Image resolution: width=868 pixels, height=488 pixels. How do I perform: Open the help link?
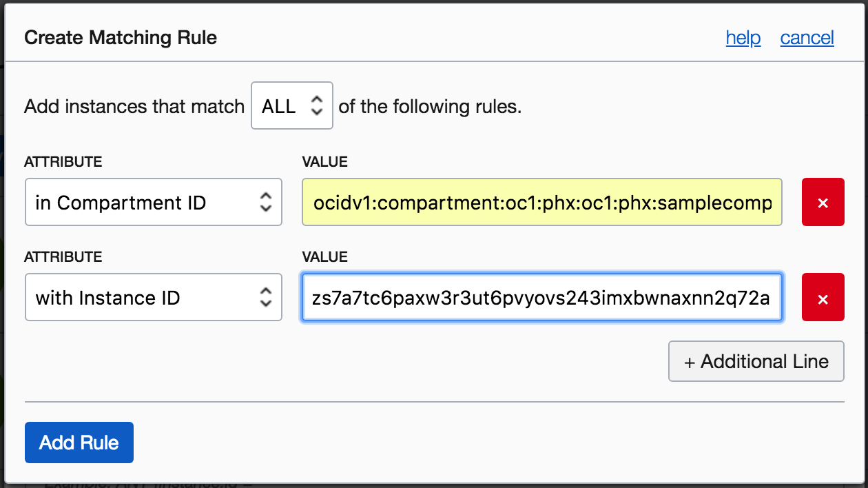(743, 38)
